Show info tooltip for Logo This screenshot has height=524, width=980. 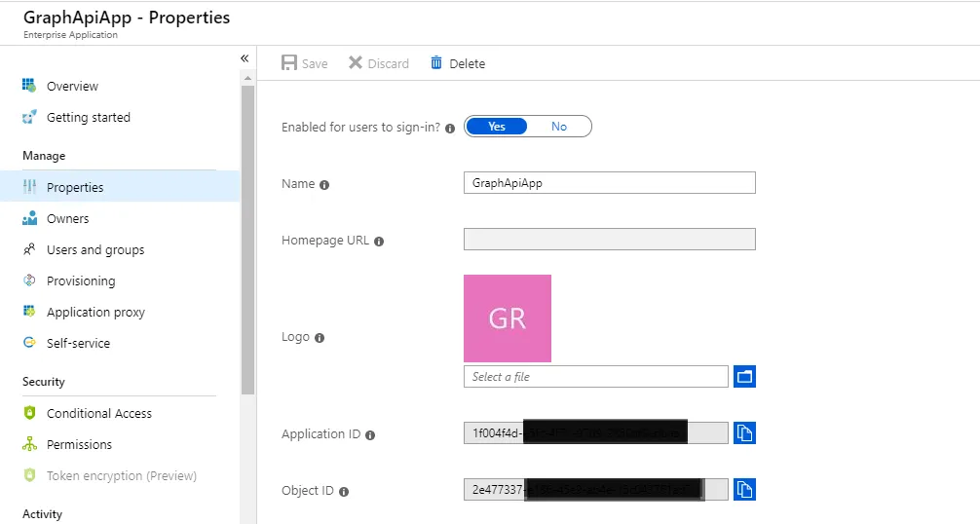320,338
